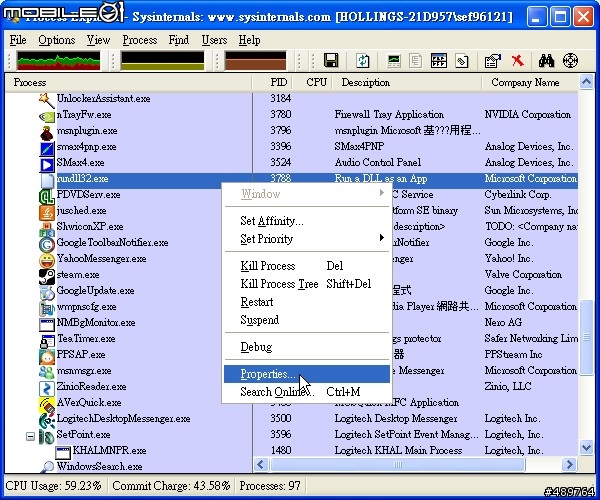600x500 pixels.
Task: Choose Set Affinity from context menu
Action: tap(306, 221)
